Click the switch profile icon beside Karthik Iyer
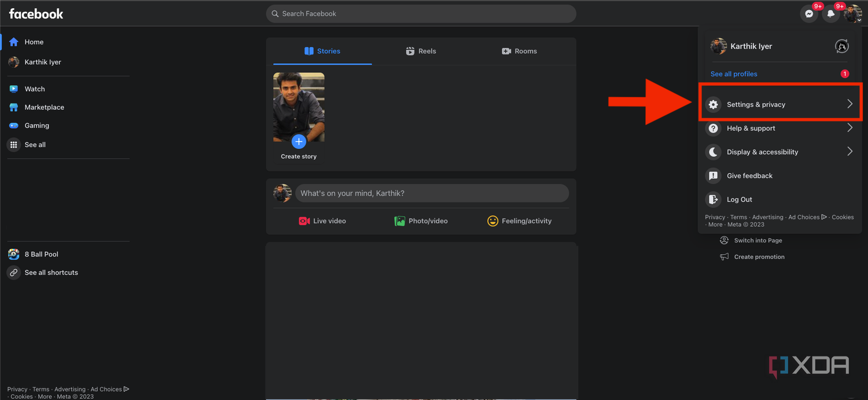 (842, 46)
